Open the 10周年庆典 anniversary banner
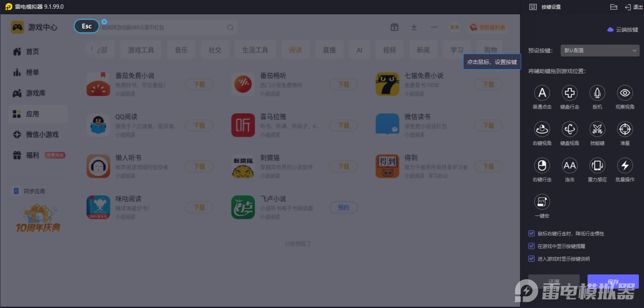 38,218
